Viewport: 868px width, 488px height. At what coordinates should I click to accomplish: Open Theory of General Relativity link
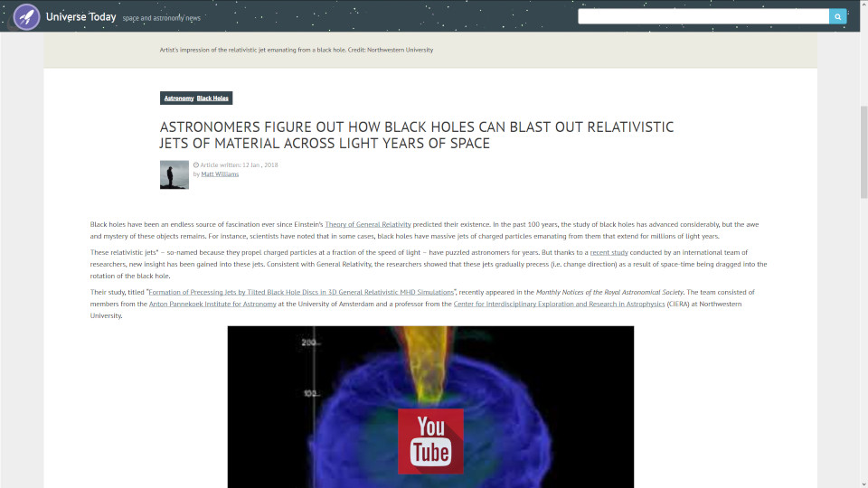tap(368, 224)
